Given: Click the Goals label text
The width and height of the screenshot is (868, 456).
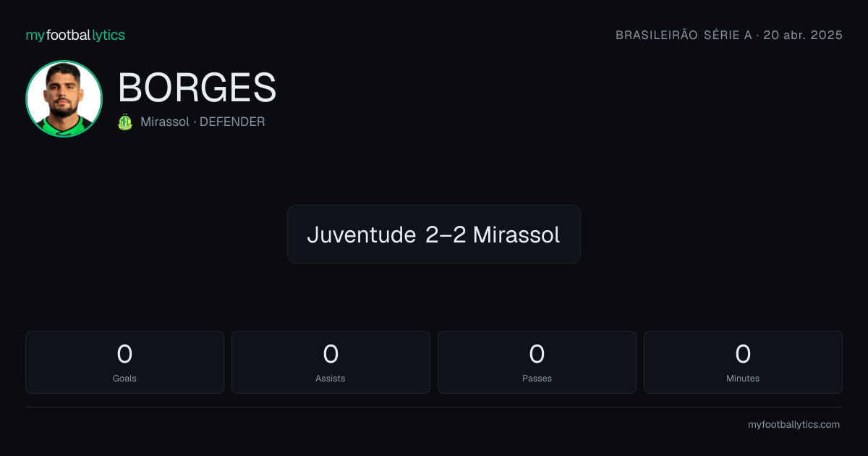Looking at the screenshot, I should click(124, 378).
